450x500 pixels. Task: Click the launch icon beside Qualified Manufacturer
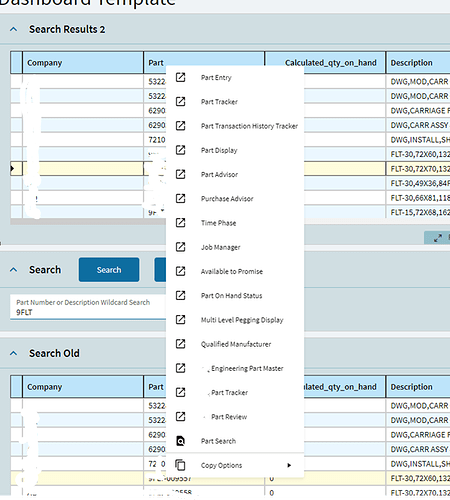[180, 344]
